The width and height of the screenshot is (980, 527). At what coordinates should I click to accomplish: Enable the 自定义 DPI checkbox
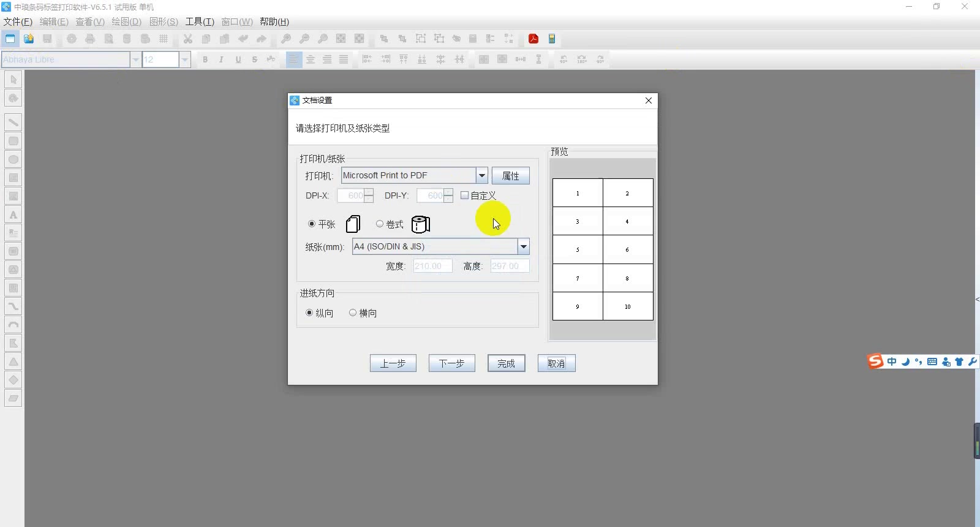(465, 195)
